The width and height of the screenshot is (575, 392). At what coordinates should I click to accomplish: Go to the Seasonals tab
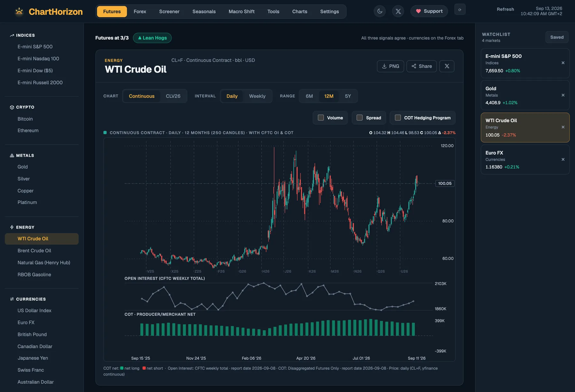click(204, 11)
